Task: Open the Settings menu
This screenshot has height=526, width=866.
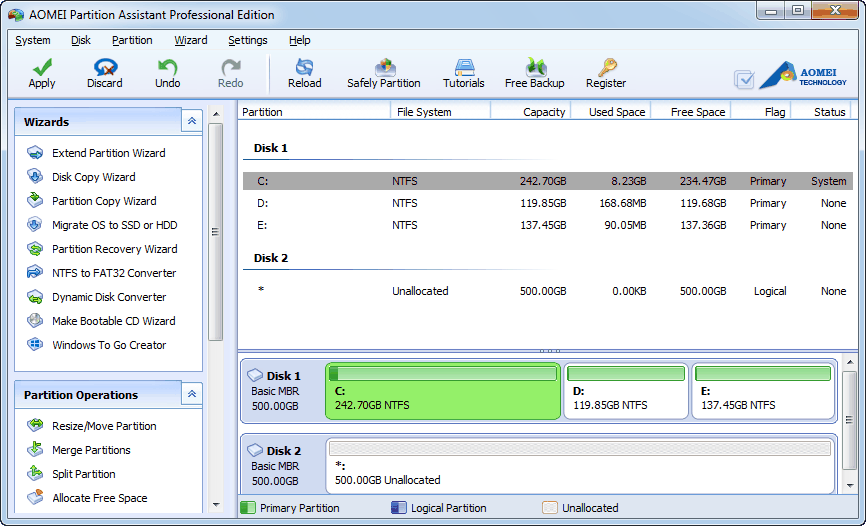Action: click(x=247, y=40)
